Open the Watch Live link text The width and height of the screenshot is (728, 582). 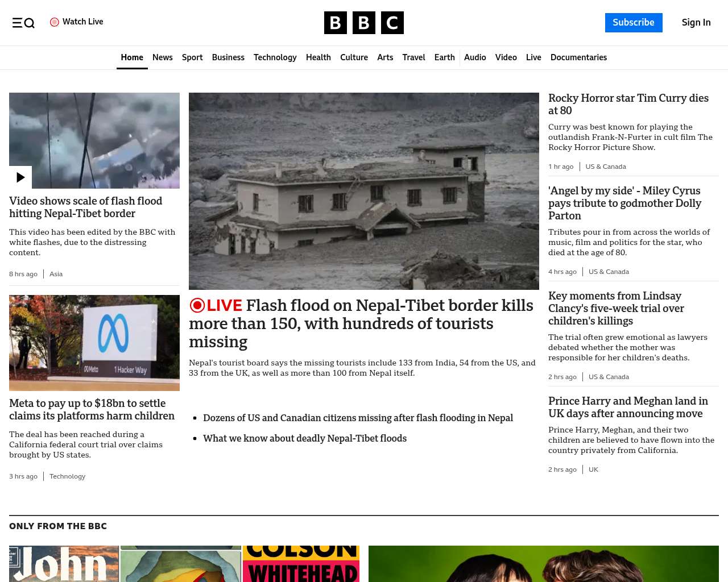pyautogui.click(x=83, y=22)
